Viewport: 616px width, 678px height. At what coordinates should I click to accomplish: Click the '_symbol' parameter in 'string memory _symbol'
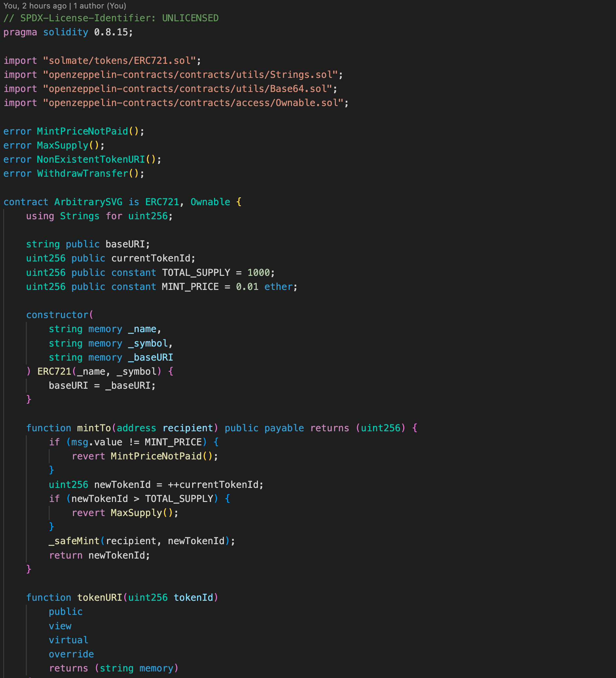(148, 343)
